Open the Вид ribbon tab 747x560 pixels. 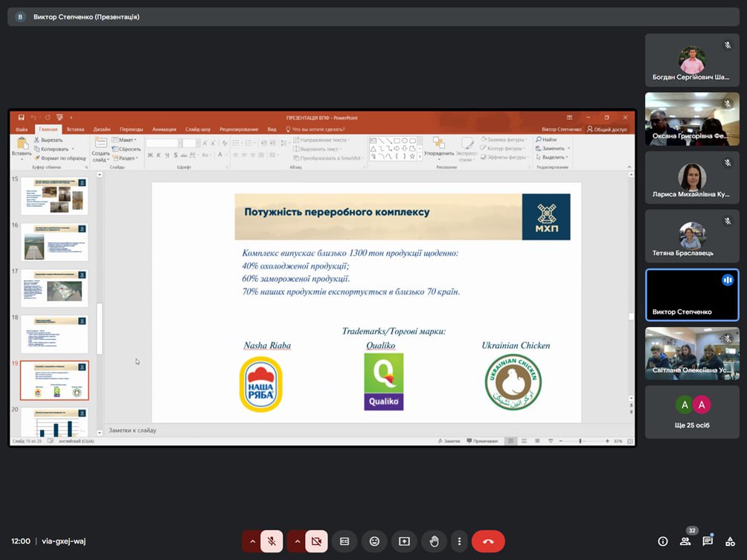click(272, 129)
